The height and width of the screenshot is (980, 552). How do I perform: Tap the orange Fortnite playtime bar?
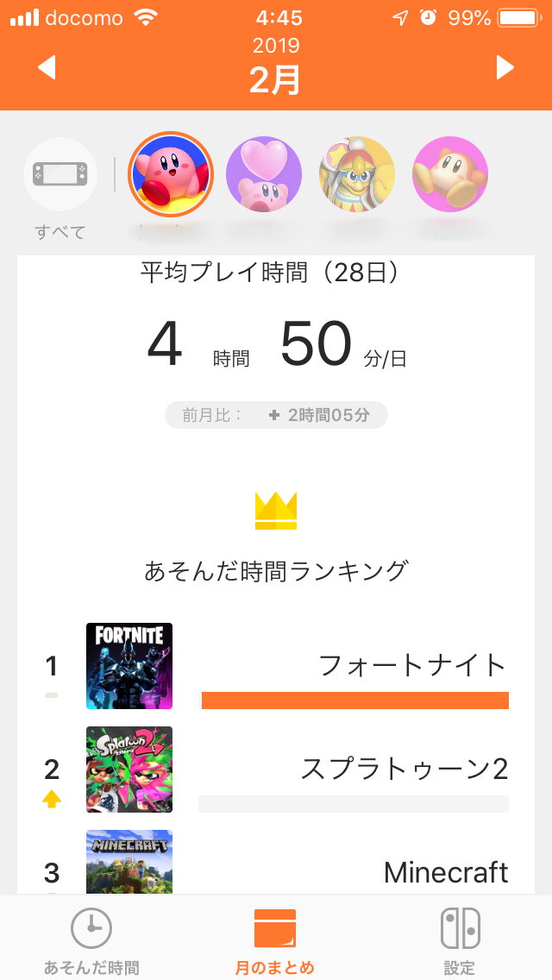point(355,700)
